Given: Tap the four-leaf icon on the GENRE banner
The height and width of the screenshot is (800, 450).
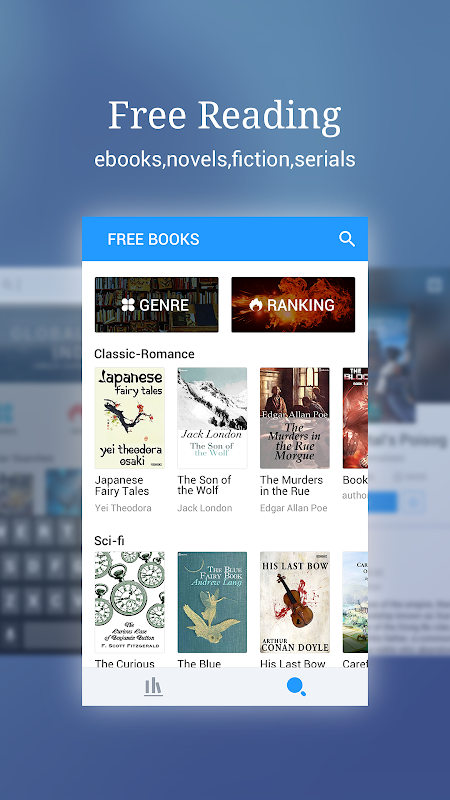Looking at the screenshot, I should 128,305.
